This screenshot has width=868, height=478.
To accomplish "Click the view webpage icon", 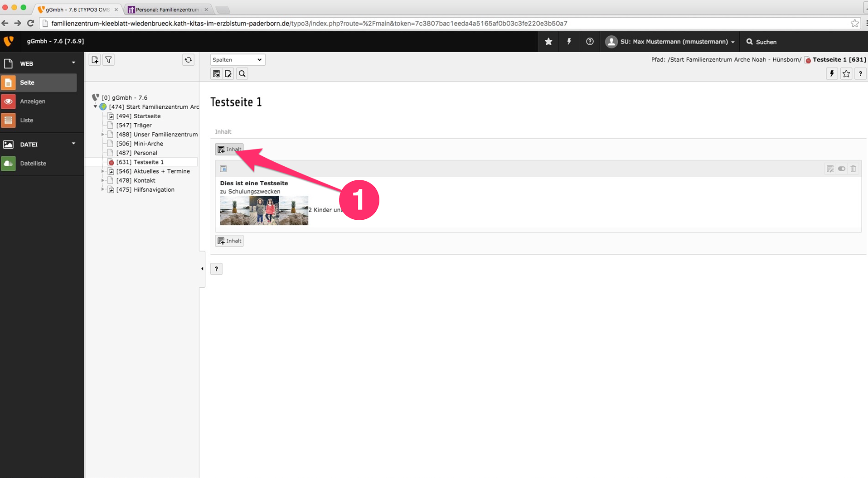I will pos(217,74).
